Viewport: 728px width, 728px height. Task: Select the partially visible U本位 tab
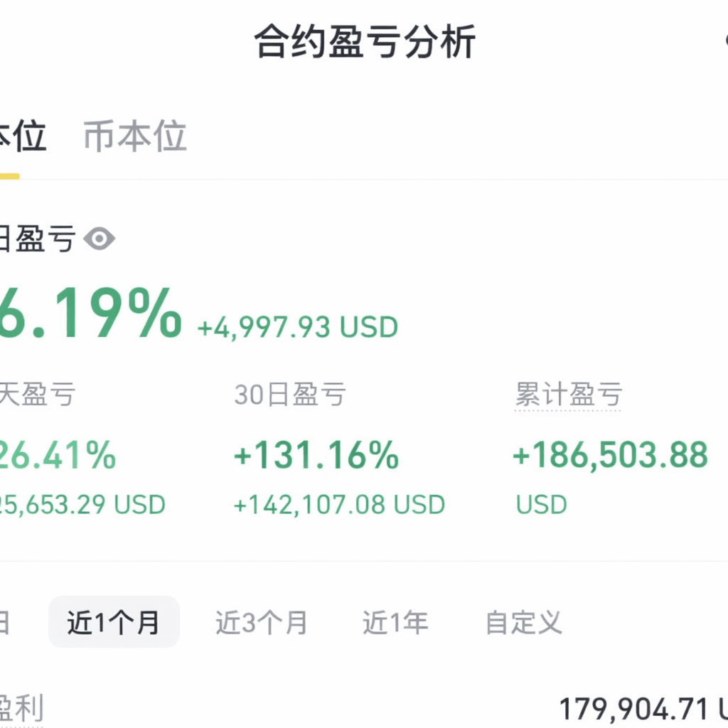pos(22,136)
